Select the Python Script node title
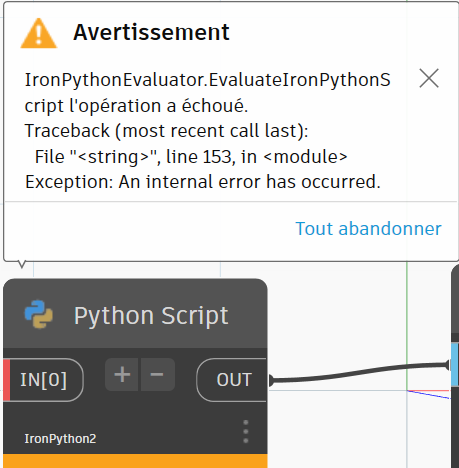The width and height of the screenshot is (459, 468). 151,316
